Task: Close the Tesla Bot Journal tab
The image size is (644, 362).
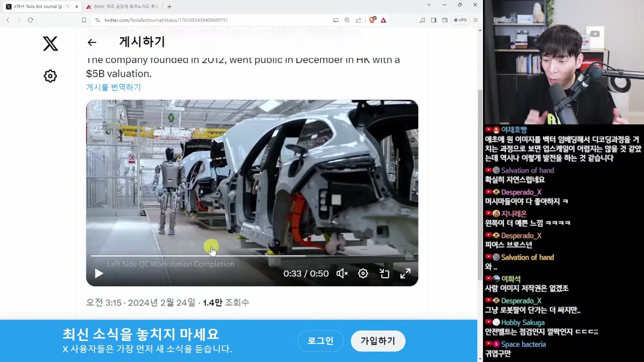Action: 77,7
